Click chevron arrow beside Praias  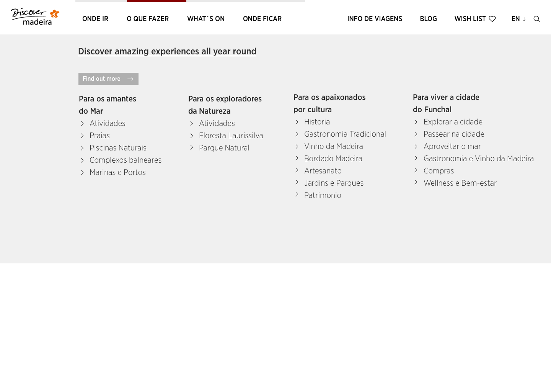click(82, 136)
